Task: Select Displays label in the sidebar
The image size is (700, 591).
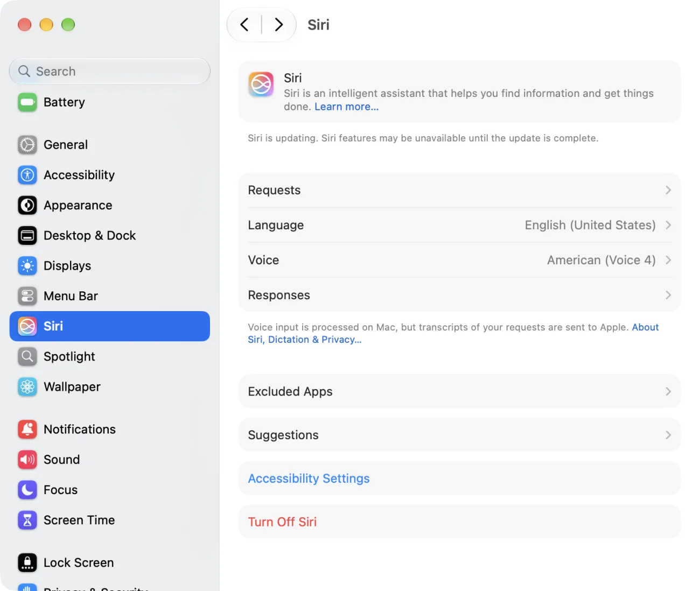Action: (67, 266)
